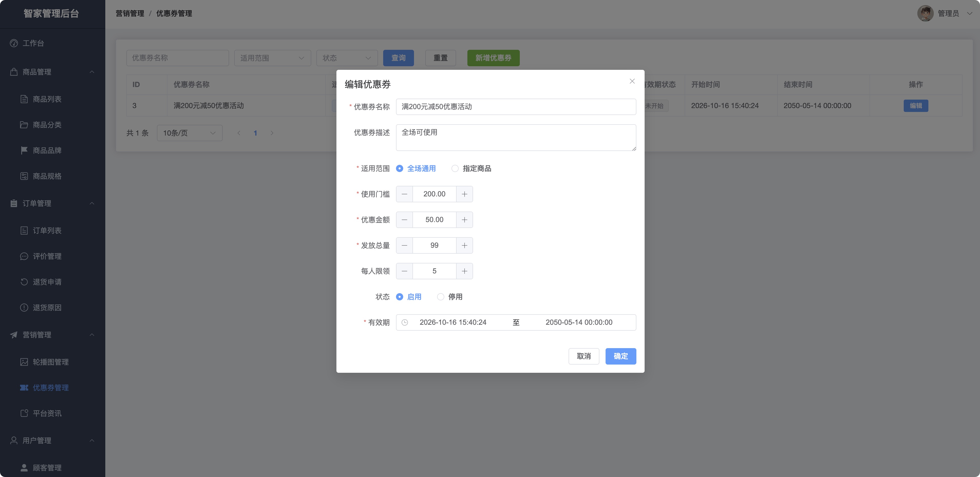Select 停用 status radio
The width and height of the screenshot is (980, 477).
[x=450, y=297]
